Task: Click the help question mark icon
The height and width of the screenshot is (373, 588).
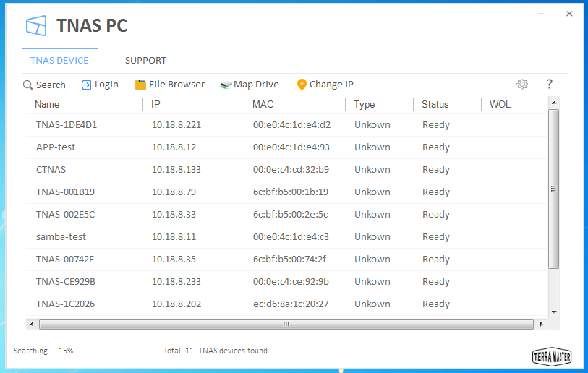Action: pyautogui.click(x=550, y=85)
